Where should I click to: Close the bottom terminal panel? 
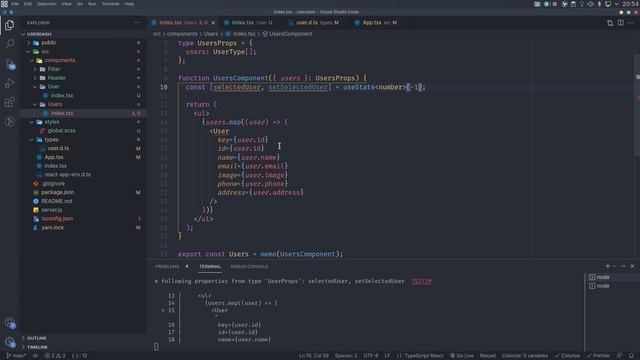(x=632, y=266)
